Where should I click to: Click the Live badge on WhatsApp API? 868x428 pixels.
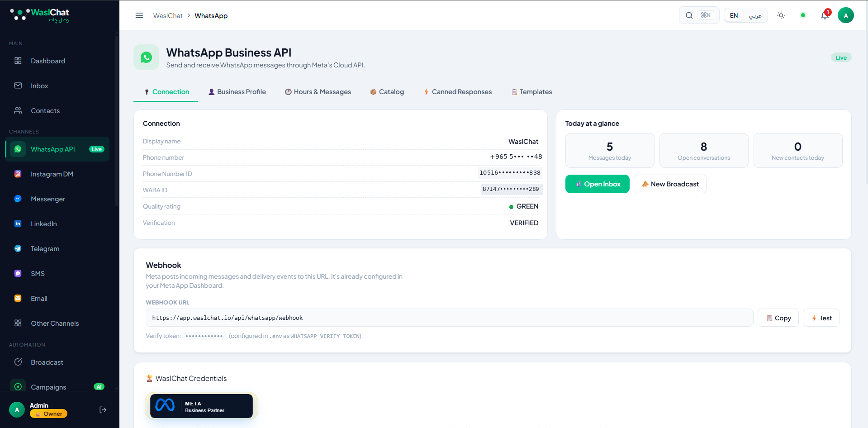(97, 149)
